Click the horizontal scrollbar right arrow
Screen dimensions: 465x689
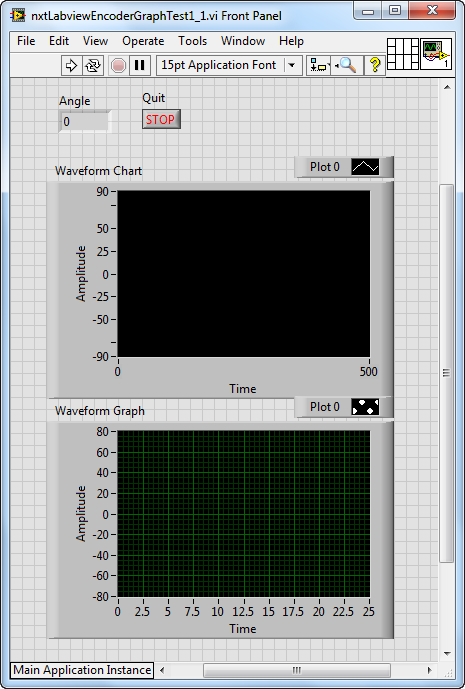(x=430, y=670)
